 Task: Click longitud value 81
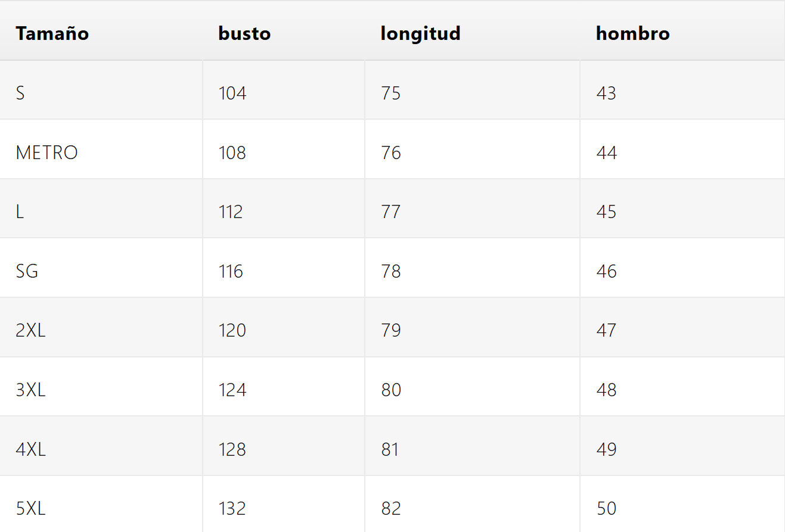390,449
